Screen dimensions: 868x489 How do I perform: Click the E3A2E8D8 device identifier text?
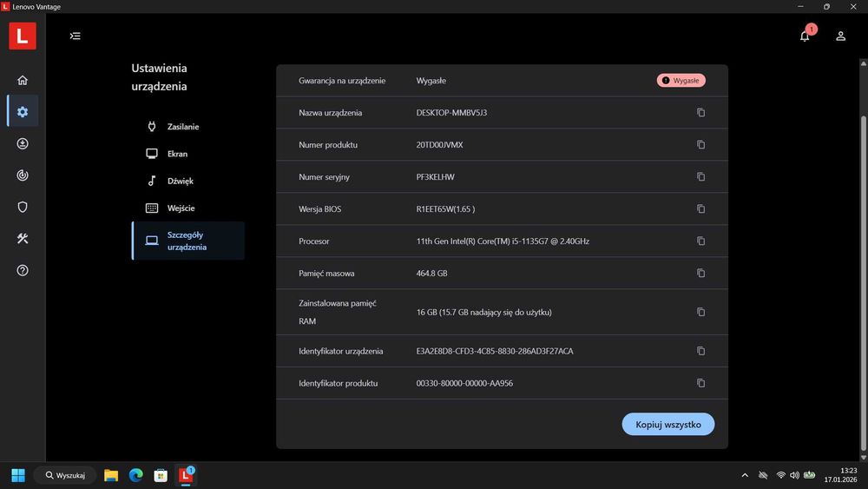coord(495,351)
